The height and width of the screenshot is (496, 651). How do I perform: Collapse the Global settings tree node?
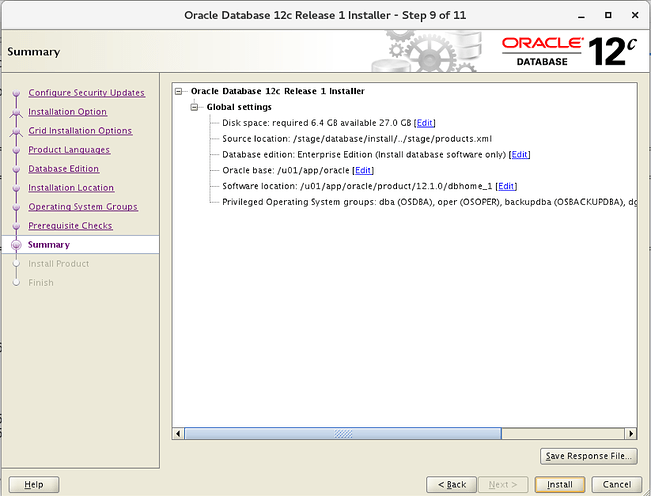click(194, 107)
